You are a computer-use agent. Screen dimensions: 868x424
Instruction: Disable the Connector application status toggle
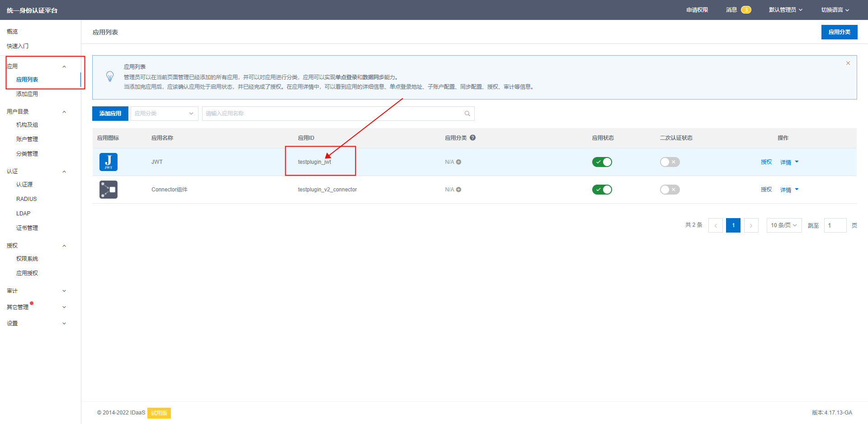(x=602, y=190)
